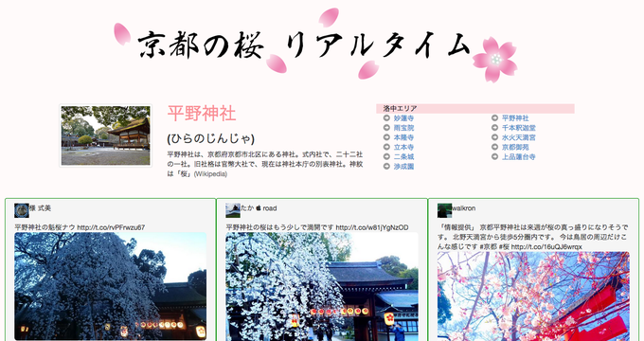
Task: Click the username '欅 式美'
Action: tap(40, 208)
